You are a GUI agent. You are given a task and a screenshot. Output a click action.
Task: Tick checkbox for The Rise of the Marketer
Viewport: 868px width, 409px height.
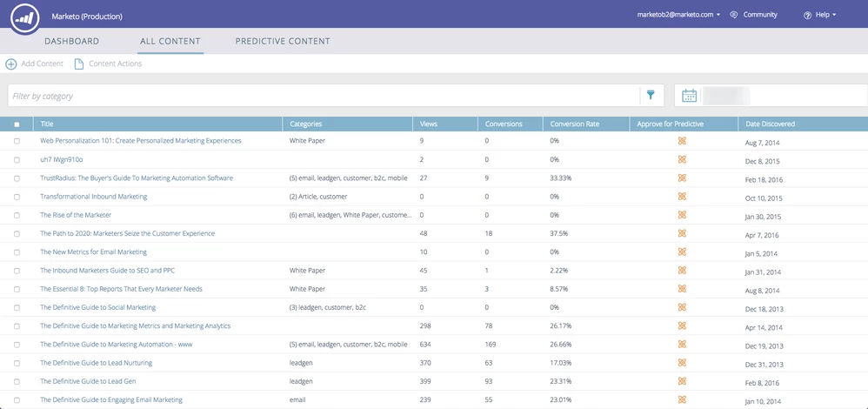click(17, 215)
